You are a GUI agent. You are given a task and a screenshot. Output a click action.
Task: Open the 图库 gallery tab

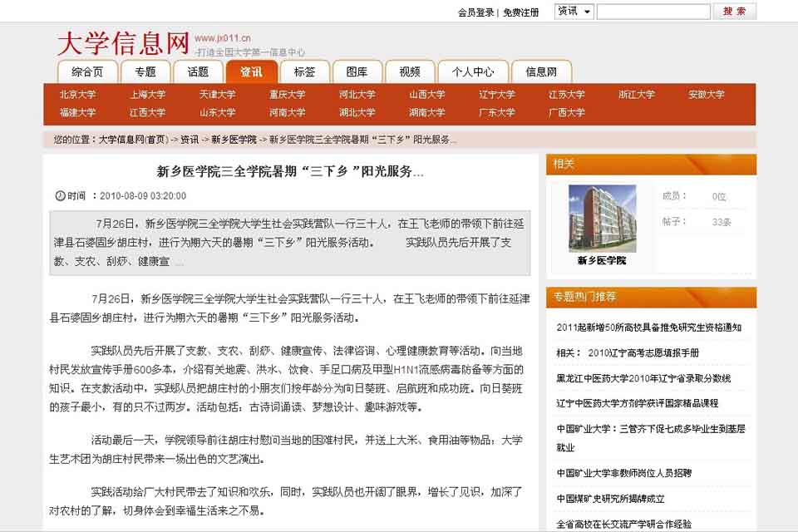pyautogui.click(x=357, y=72)
